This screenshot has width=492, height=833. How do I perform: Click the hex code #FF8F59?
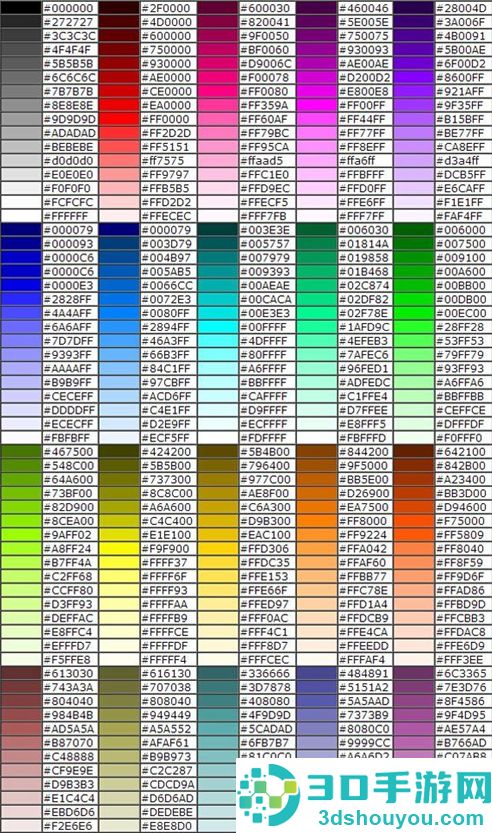coord(460,563)
